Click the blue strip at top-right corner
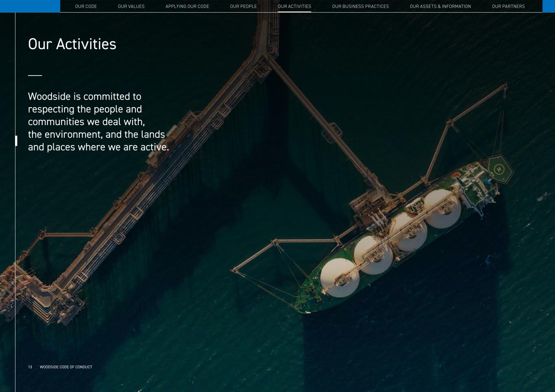Viewport: 555px width, 392px height. point(548,6)
